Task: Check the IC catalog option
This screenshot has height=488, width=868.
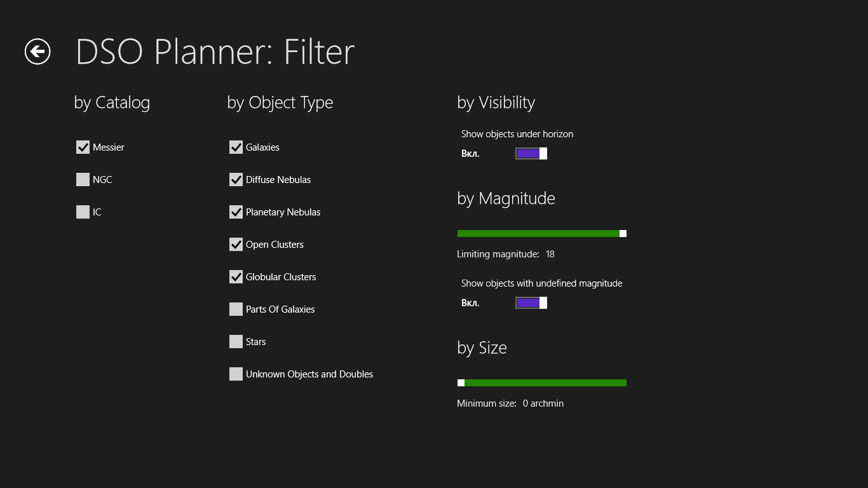Action: click(83, 212)
